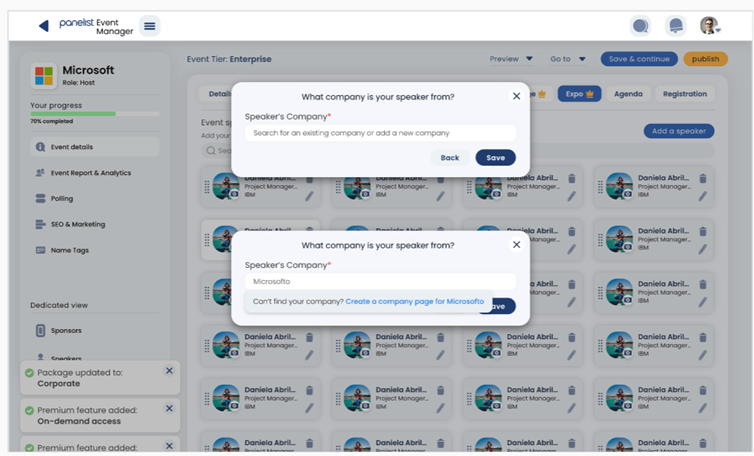Switch to the Expo tab
754x456 pixels.
pos(579,94)
